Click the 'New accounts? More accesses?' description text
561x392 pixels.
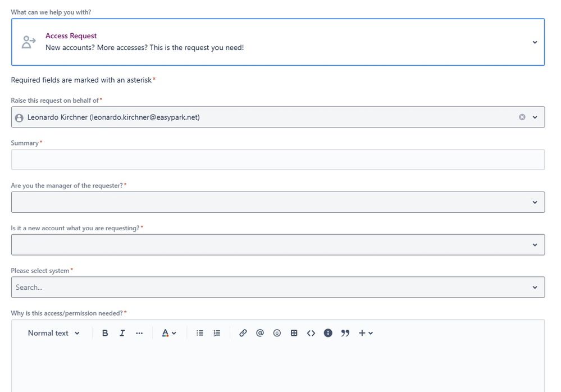144,48
